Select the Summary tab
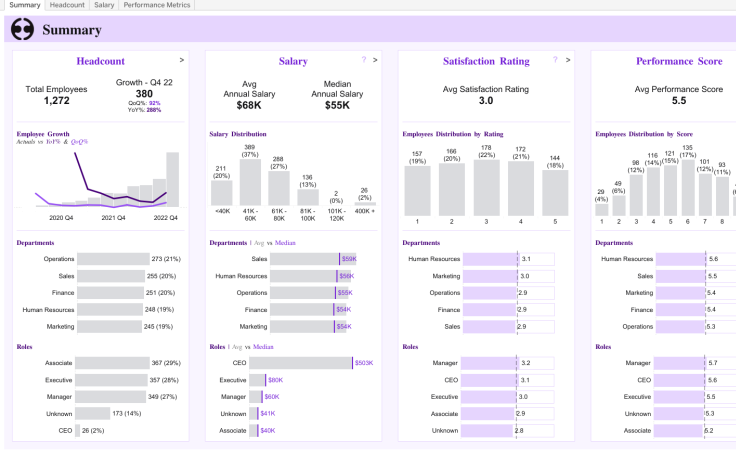 pos(24,5)
